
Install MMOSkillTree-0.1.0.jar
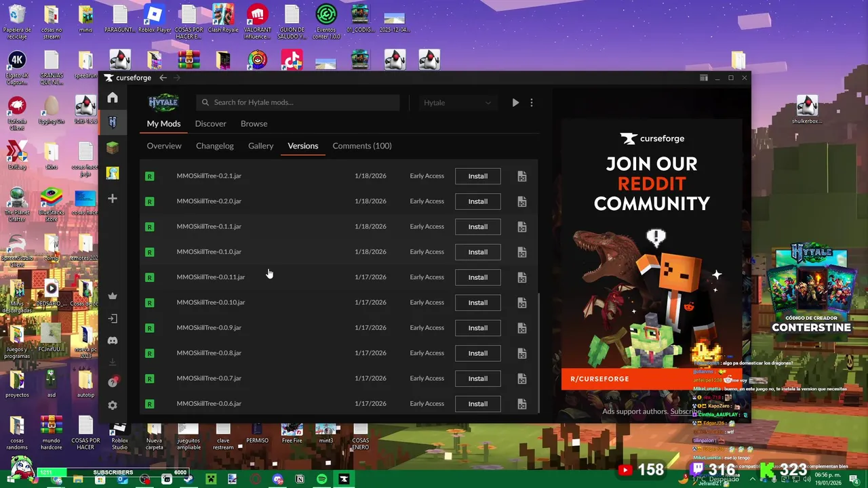(478, 252)
